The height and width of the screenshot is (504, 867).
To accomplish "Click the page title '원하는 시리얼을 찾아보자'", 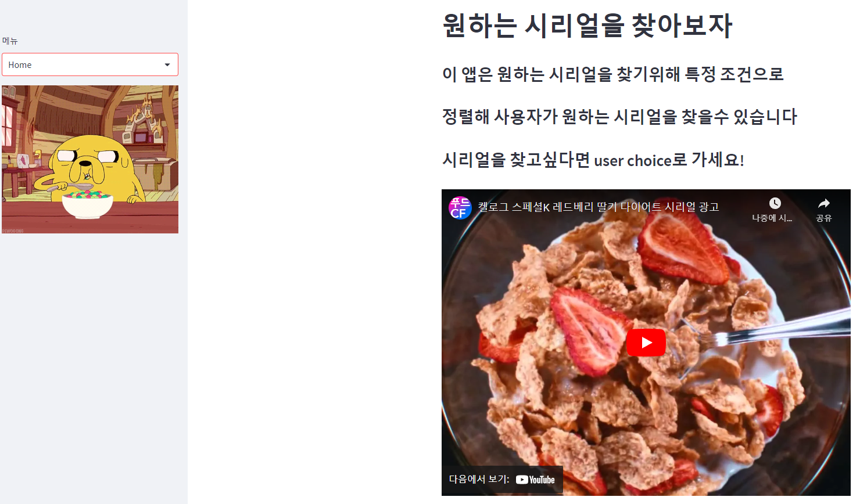I will pos(587,26).
